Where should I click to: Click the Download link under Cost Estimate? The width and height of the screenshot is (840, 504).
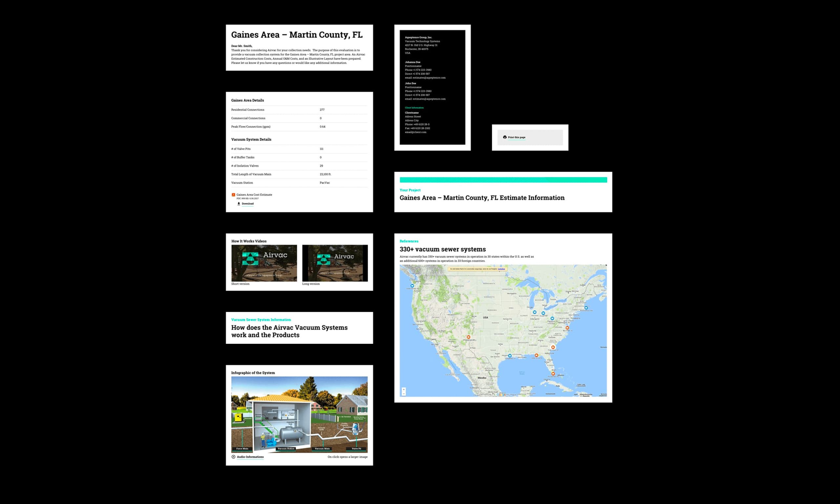coord(247,204)
